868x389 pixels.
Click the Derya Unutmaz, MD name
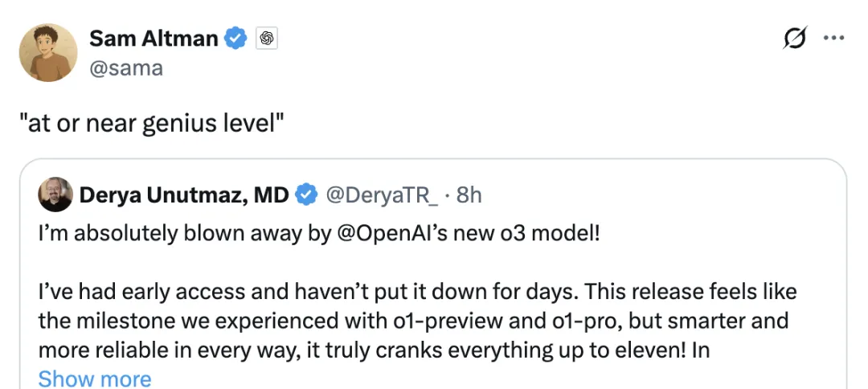(x=183, y=194)
